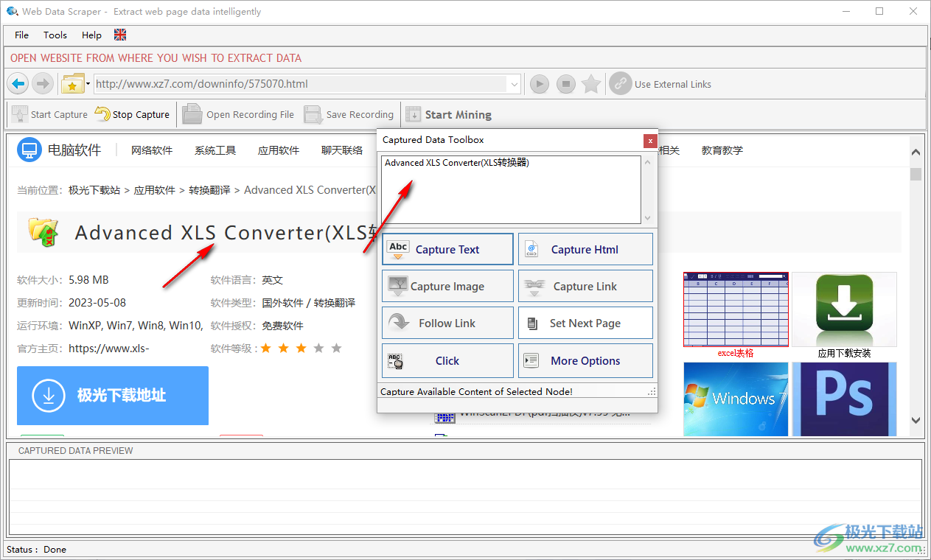Click Start Mining
The height and width of the screenshot is (560, 931).
[x=448, y=114]
